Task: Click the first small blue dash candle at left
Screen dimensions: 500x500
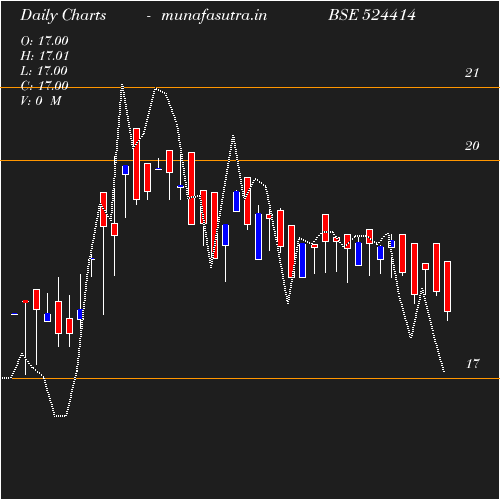Action: click(x=14, y=314)
